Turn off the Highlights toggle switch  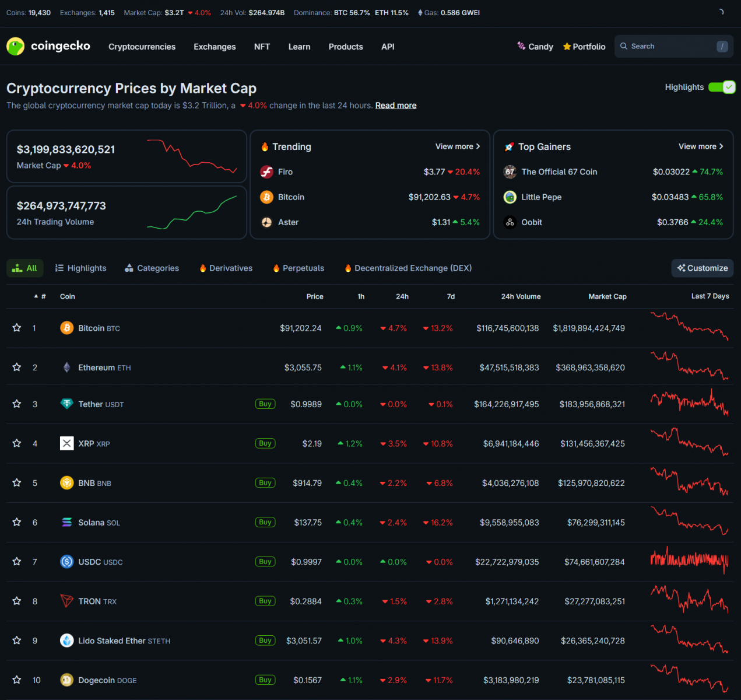point(722,87)
